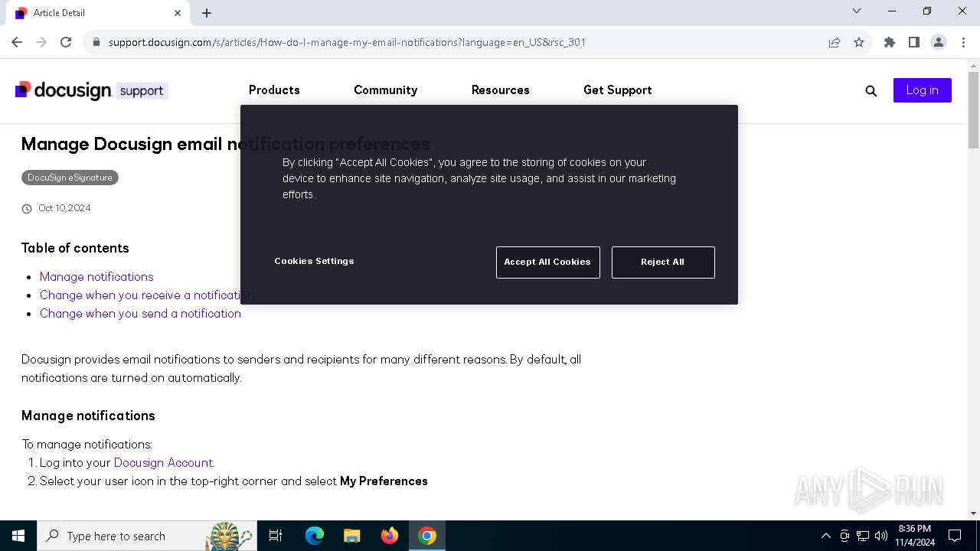
Task: Click the scrollbar down arrow
Action: [973, 514]
